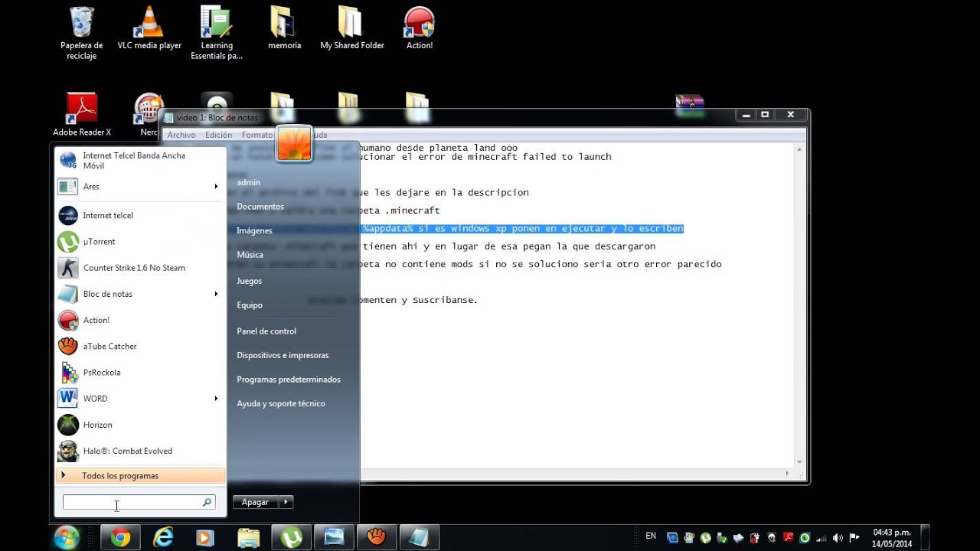Switch to µTorrent taskbar button

click(291, 538)
